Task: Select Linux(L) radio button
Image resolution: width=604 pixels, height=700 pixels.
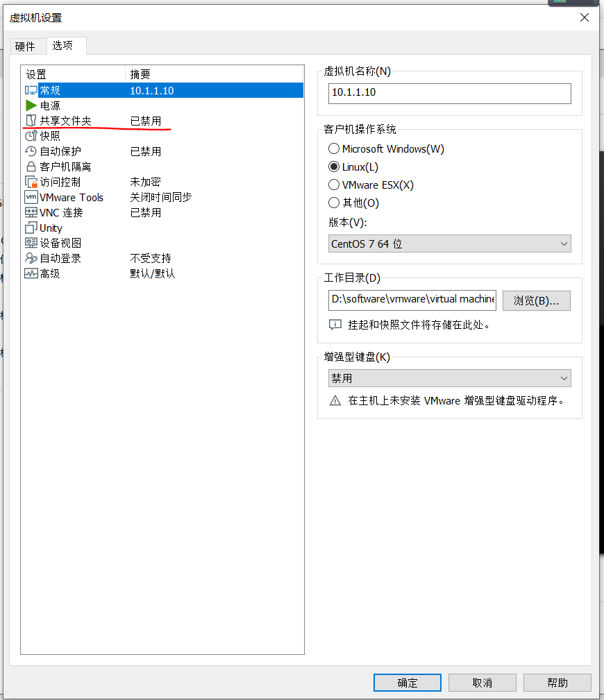Action: [x=334, y=167]
